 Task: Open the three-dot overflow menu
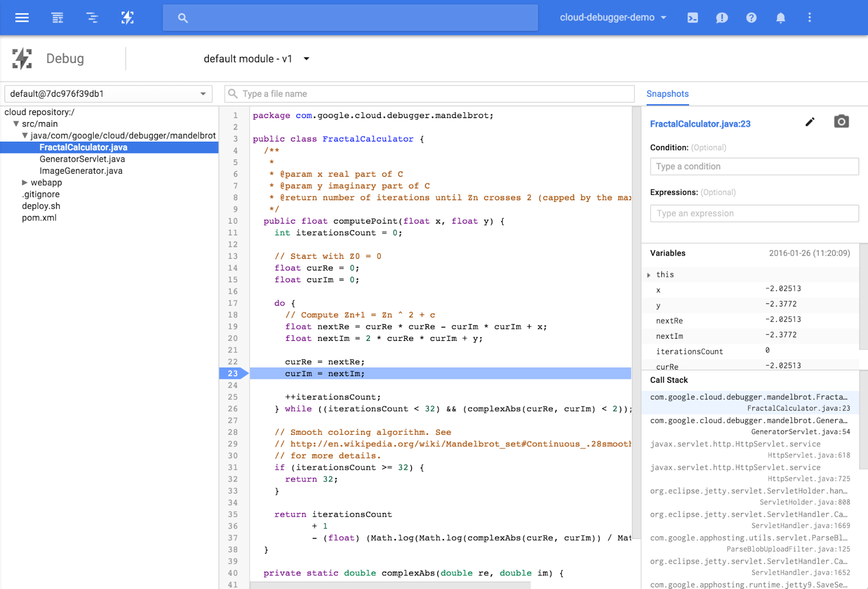pyautogui.click(x=809, y=18)
